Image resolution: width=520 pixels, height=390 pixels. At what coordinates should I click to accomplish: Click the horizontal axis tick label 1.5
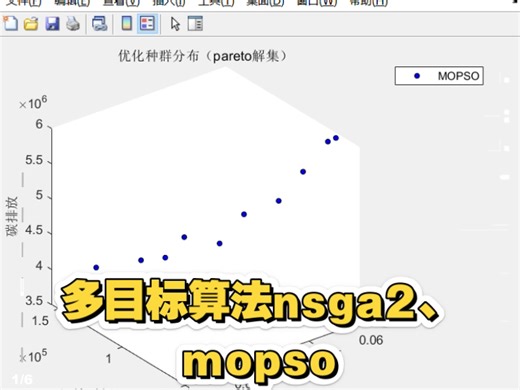pyautogui.click(x=40, y=321)
